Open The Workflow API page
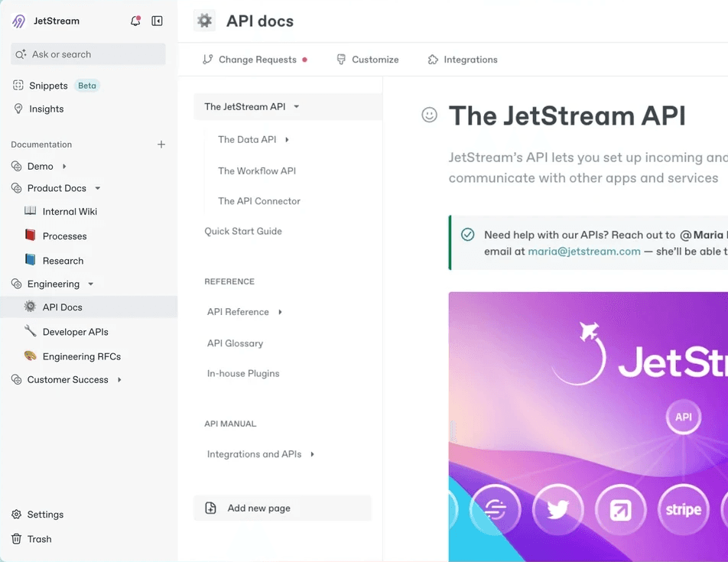The width and height of the screenshot is (728, 562). click(x=257, y=171)
